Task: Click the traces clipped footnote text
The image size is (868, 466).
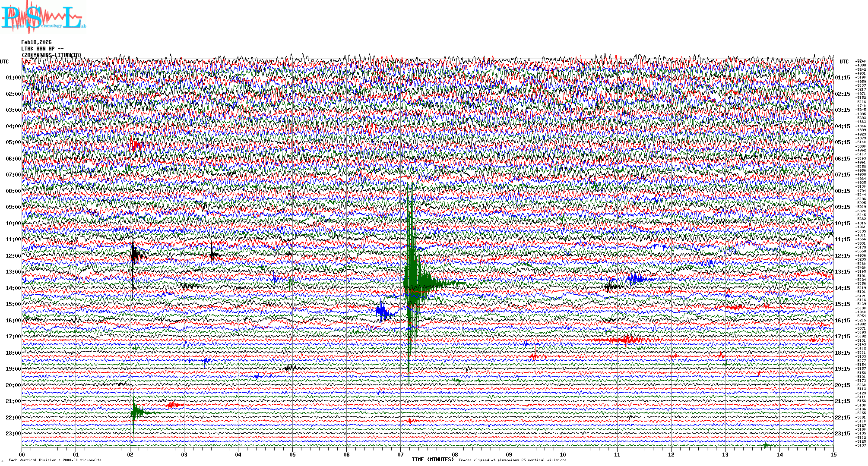Action: [512, 460]
